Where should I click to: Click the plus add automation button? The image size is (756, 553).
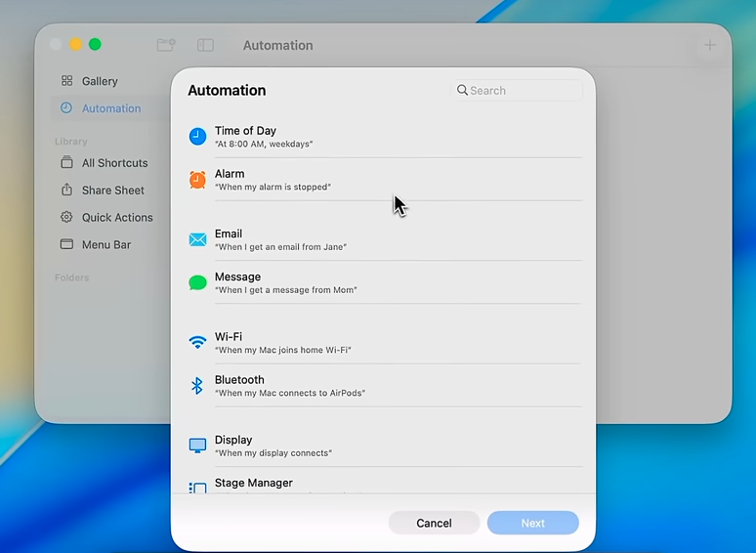click(710, 45)
